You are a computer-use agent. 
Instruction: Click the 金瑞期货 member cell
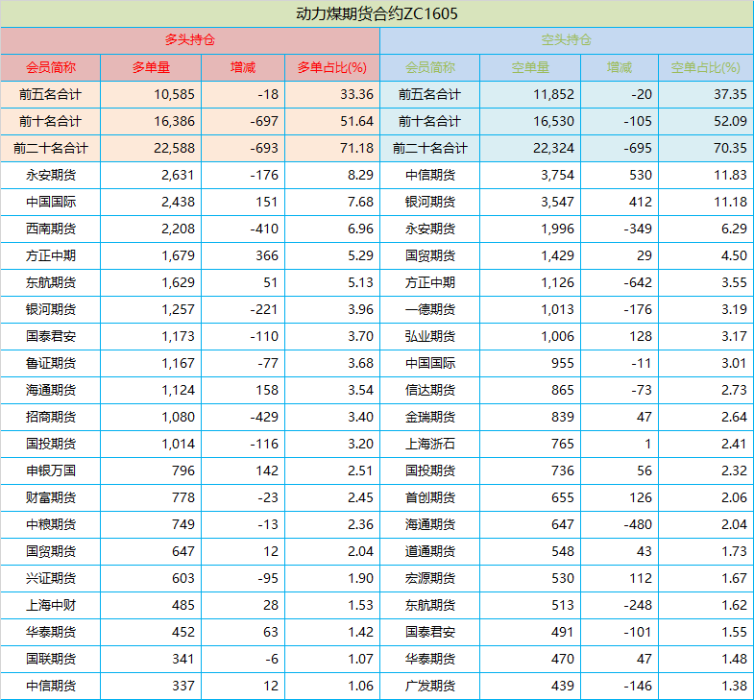coord(430,418)
